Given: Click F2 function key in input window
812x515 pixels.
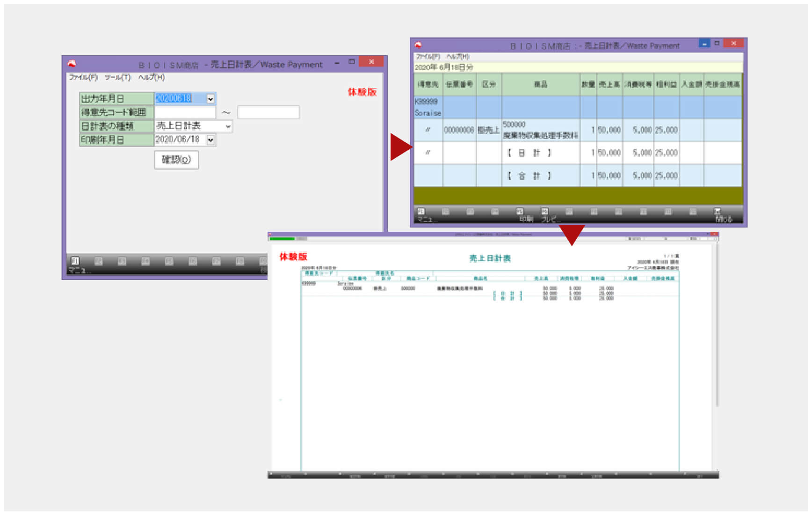Looking at the screenshot, I should pyautogui.click(x=98, y=261).
